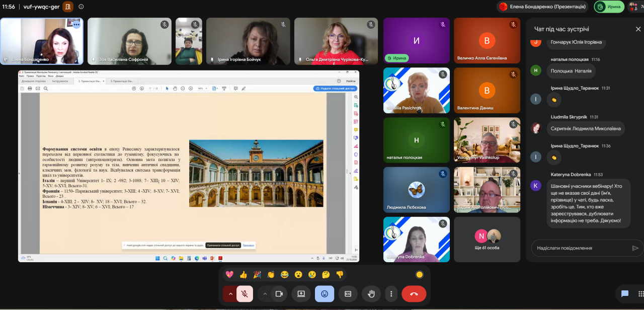Choose the yellow reaction skin tone swatch
The height and width of the screenshot is (310, 644).
point(420,274)
